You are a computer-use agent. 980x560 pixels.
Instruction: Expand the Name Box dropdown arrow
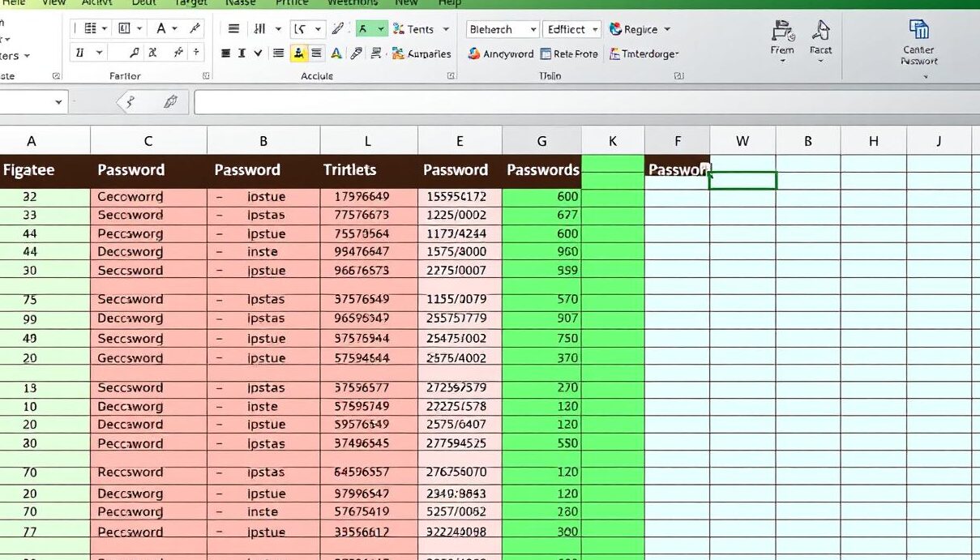pos(58,102)
